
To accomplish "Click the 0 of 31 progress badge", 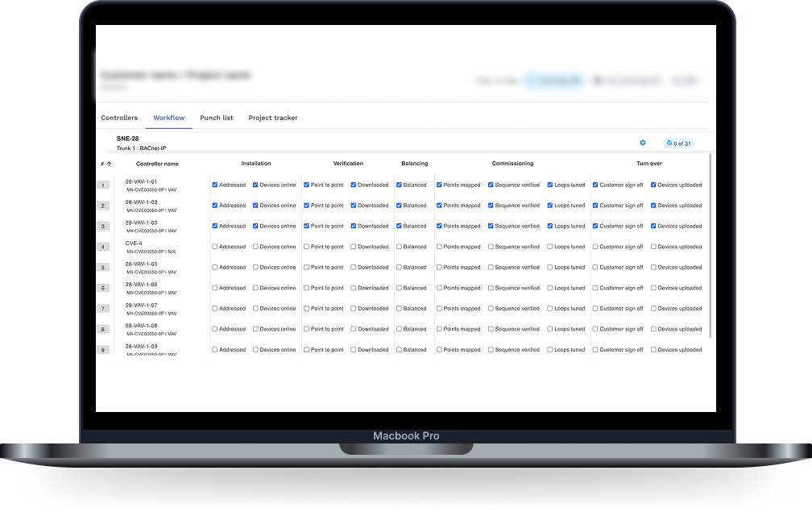I will point(679,144).
